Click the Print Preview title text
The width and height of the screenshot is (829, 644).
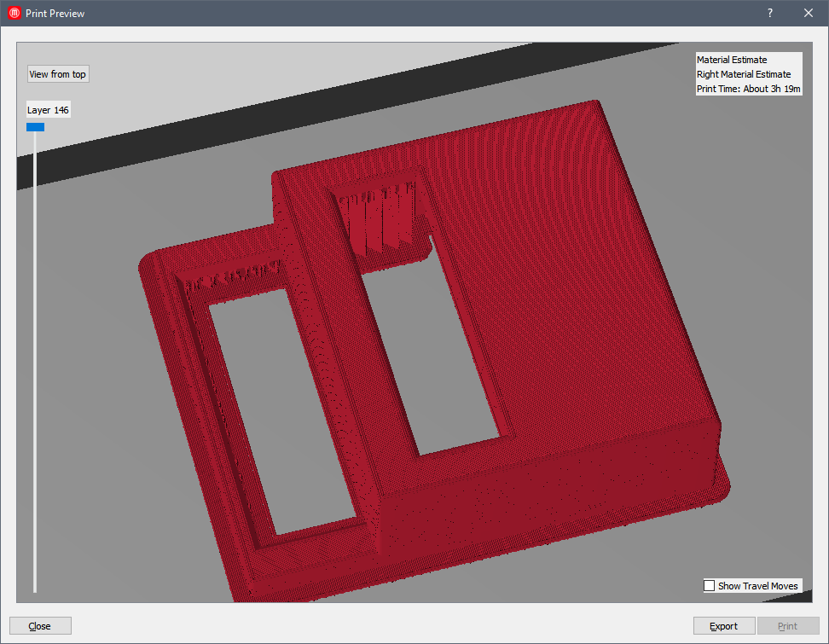55,14
